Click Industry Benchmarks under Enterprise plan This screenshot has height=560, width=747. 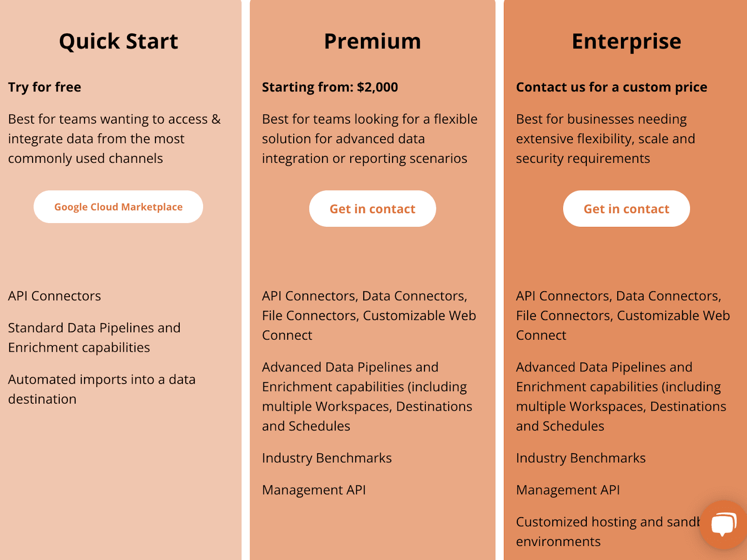581,458
